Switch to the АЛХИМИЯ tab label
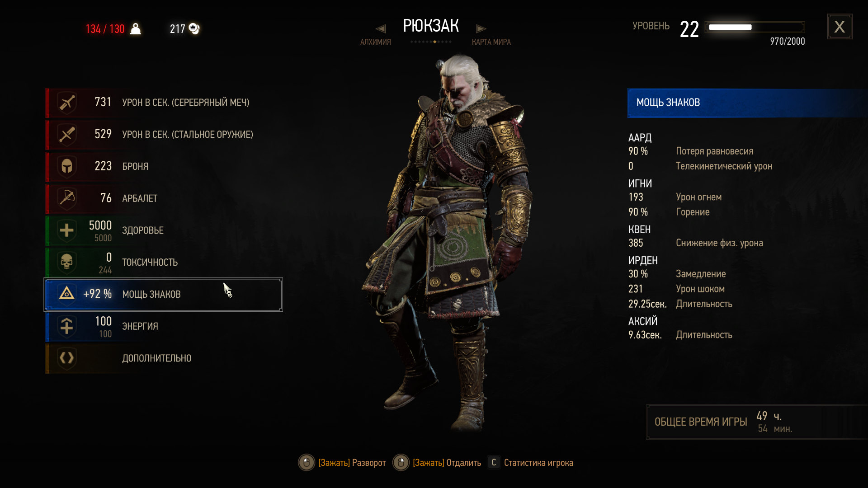 (375, 42)
